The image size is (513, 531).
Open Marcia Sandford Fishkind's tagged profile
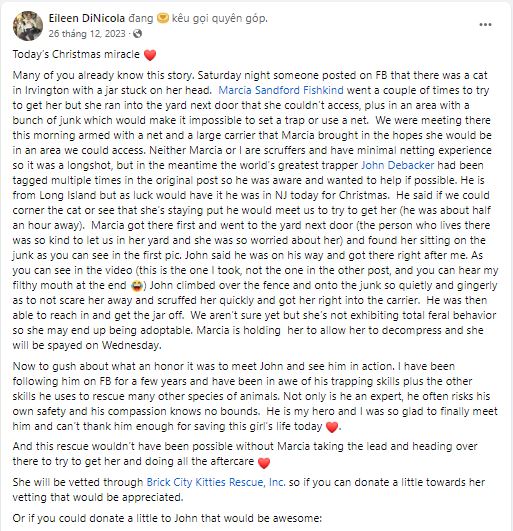[281, 90]
